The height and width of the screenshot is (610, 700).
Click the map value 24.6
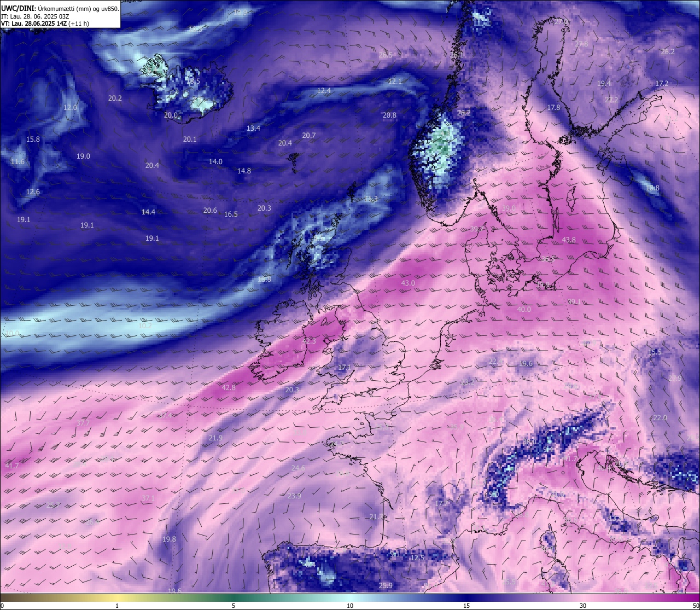[298, 468]
